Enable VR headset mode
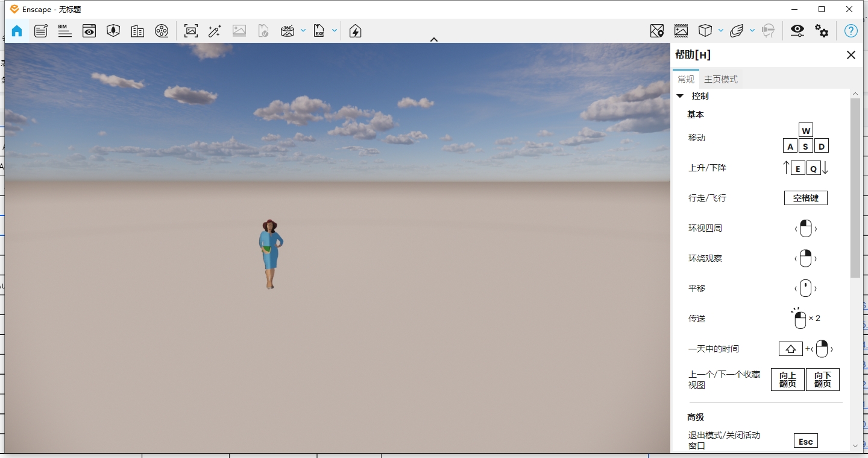868x458 pixels. click(x=769, y=31)
